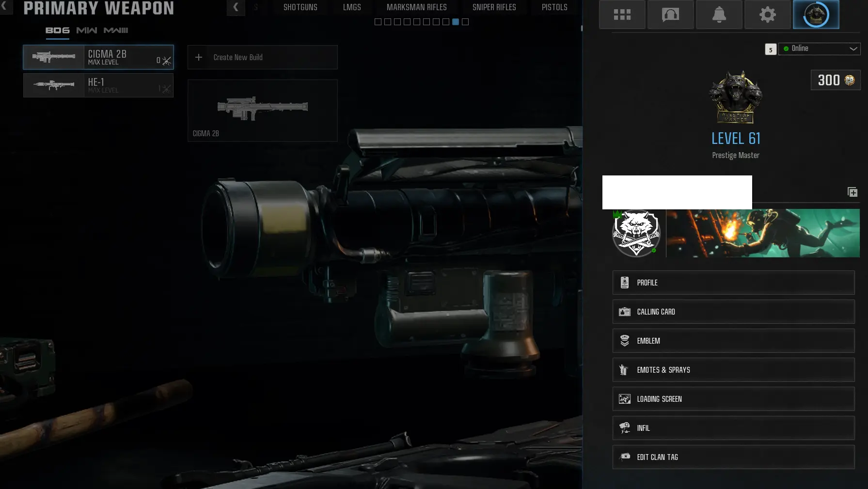
Task: Select the player profile avatar button
Action: point(816,15)
